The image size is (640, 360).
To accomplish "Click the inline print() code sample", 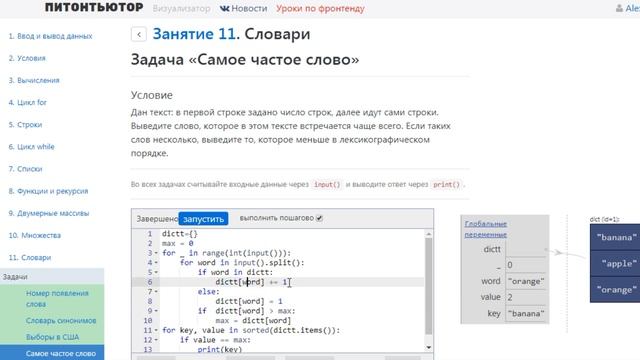I will (447, 184).
